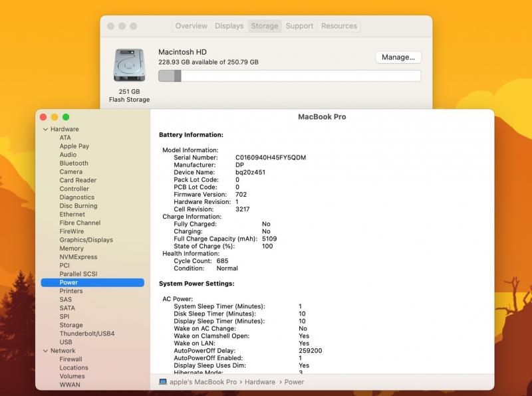The image size is (532, 396).
Task: Close the System Information window
Action: point(43,117)
